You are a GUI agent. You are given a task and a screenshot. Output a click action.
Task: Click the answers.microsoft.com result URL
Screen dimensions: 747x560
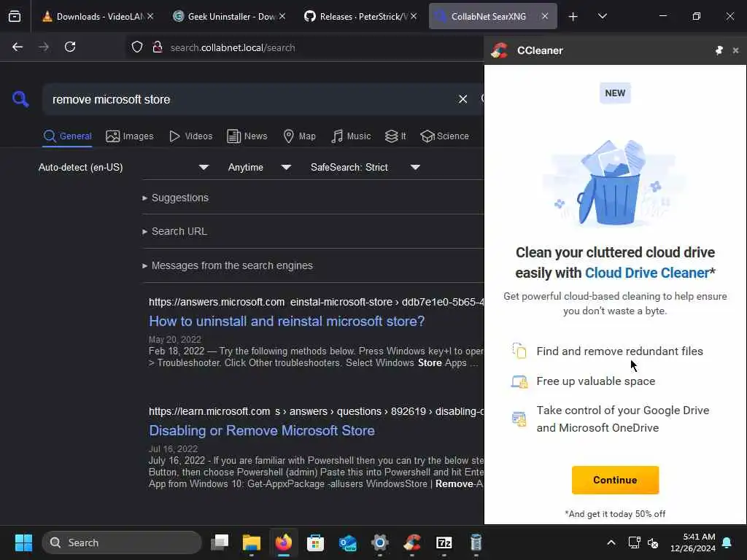[x=316, y=303]
